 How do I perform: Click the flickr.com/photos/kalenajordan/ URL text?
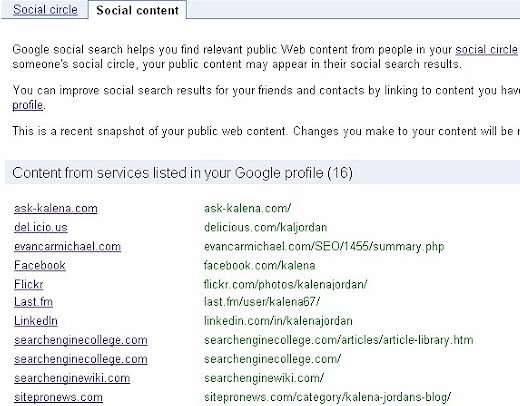285,284
